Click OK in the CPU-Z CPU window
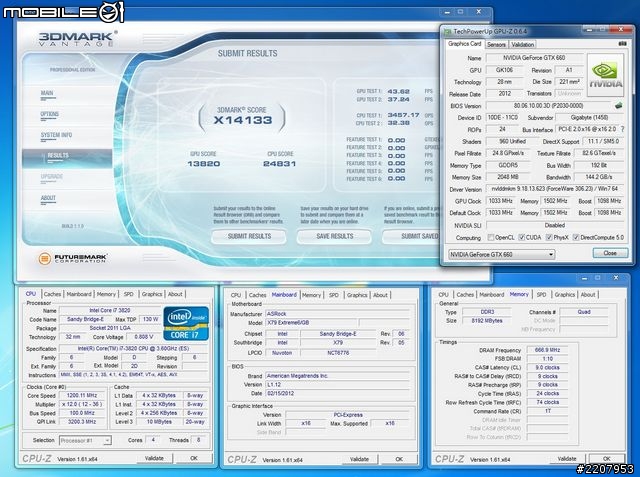 (x=194, y=458)
